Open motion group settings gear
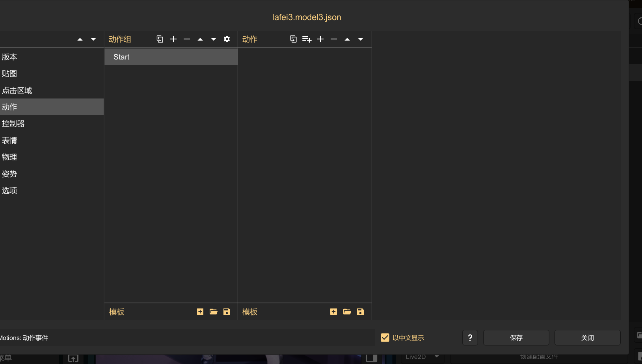 (227, 39)
